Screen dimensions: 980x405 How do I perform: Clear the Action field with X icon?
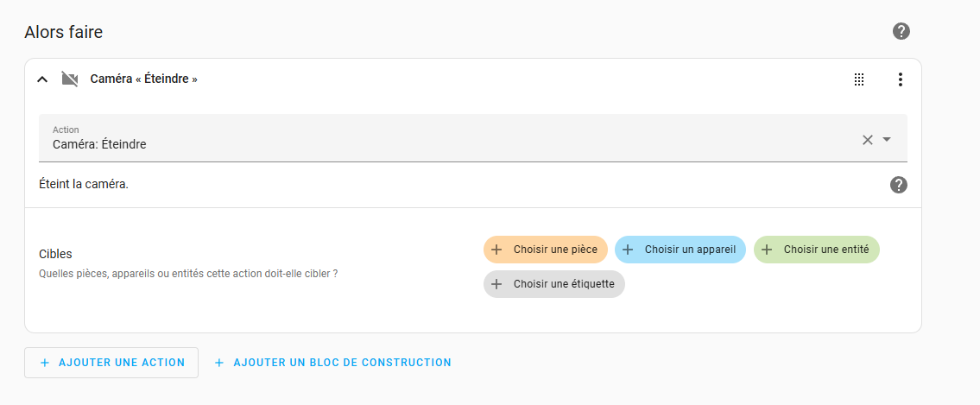tap(868, 139)
